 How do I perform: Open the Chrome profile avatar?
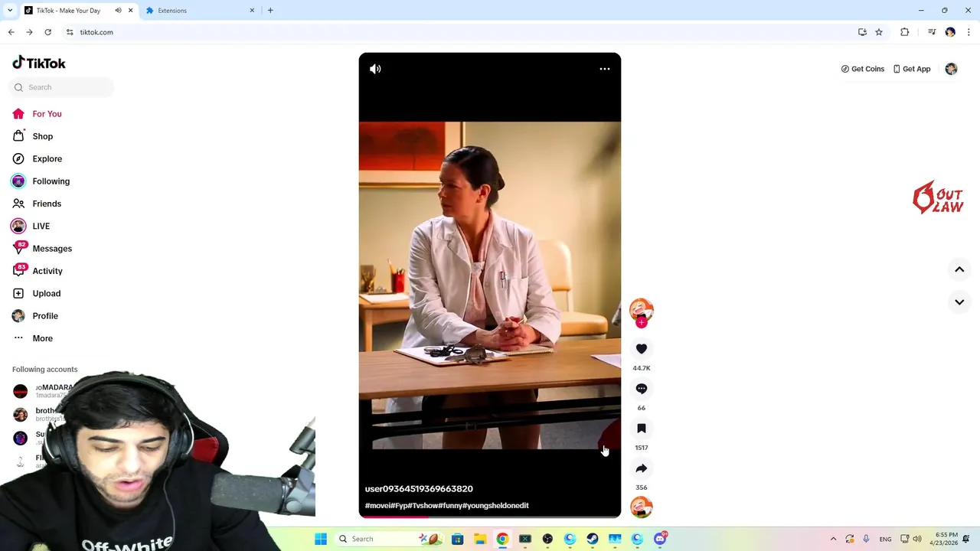[950, 32]
